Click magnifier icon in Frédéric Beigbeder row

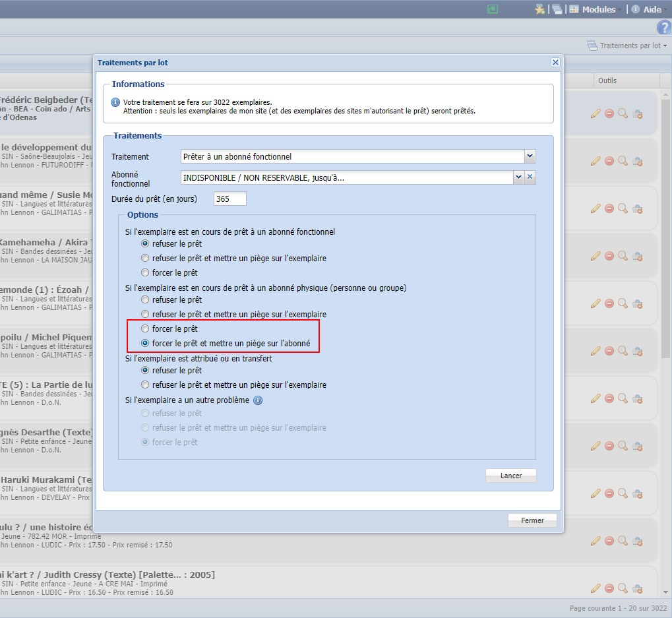[623, 113]
